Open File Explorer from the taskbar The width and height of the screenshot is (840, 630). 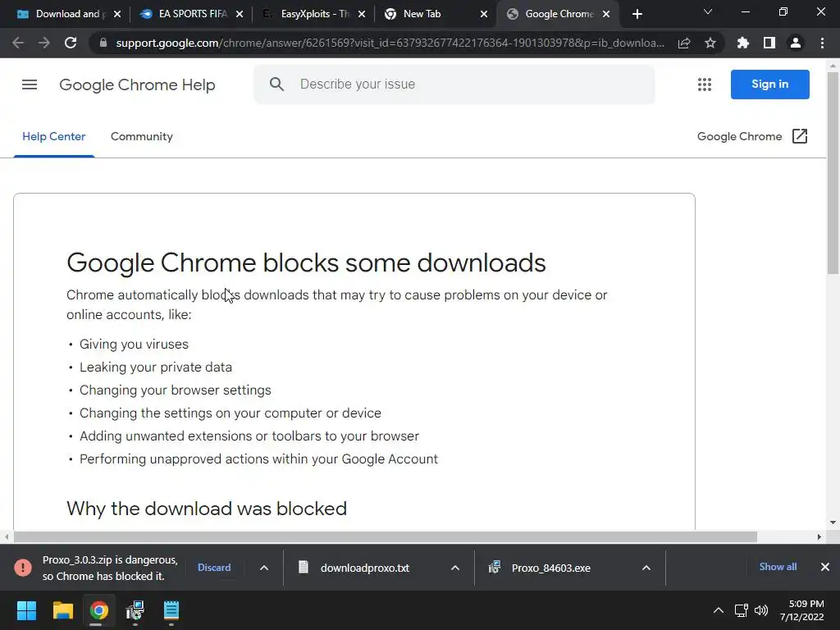click(63, 610)
